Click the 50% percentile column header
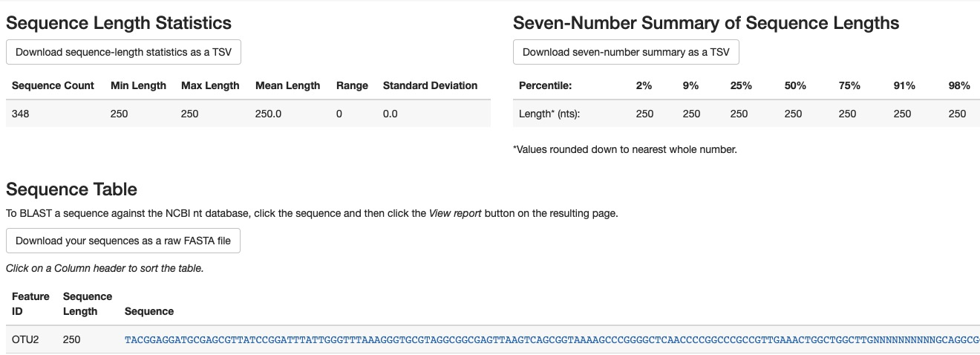This screenshot has height=355, width=980. 795,85
